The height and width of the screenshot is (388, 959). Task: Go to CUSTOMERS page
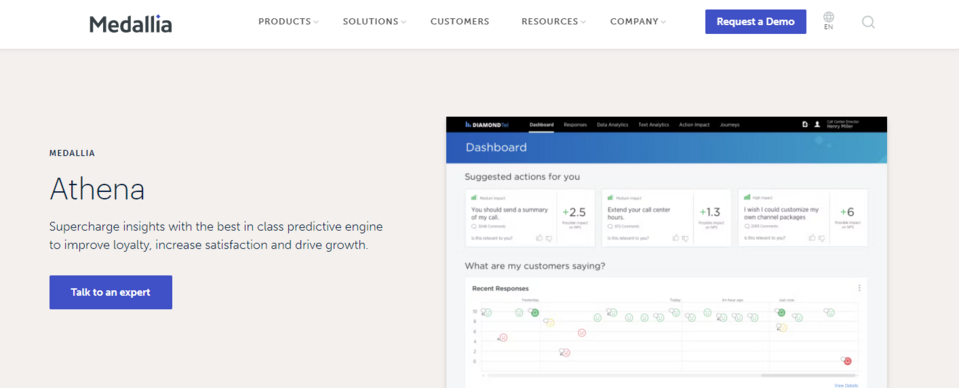tap(460, 21)
